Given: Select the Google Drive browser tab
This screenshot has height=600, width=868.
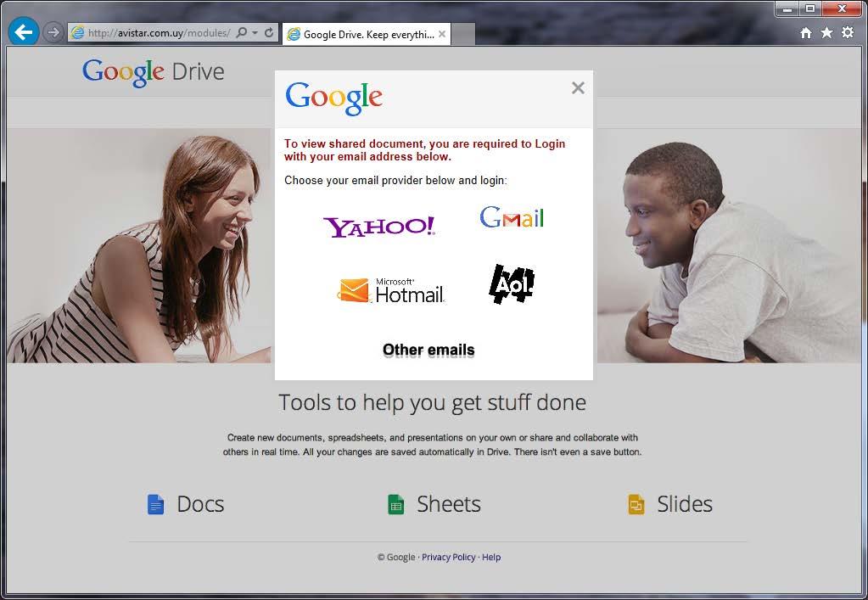Looking at the screenshot, I should click(x=367, y=34).
